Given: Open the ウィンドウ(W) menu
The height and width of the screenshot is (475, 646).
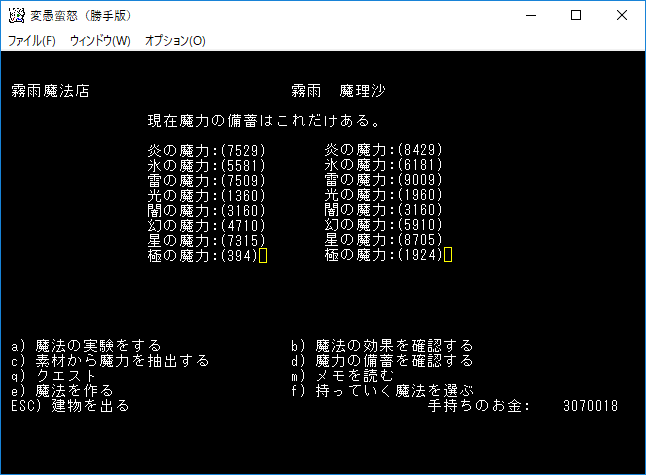Looking at the screenshot, I should [x=100, y=41].
